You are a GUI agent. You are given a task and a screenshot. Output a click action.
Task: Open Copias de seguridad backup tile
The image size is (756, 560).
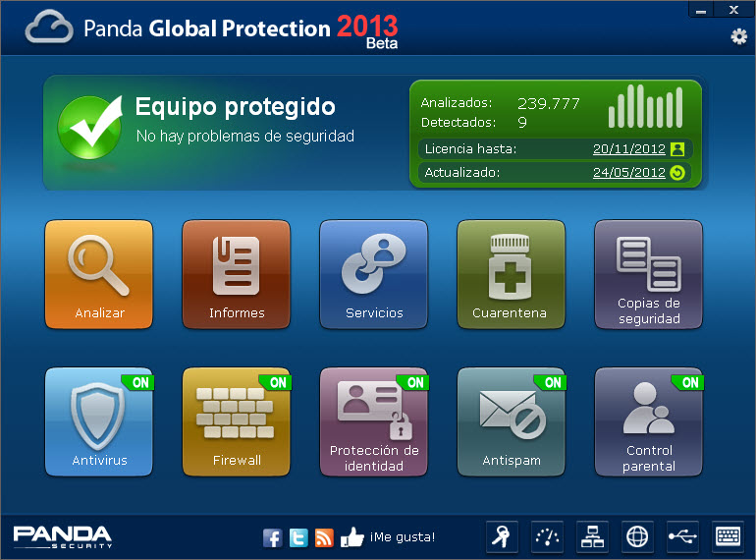[648, 274]
